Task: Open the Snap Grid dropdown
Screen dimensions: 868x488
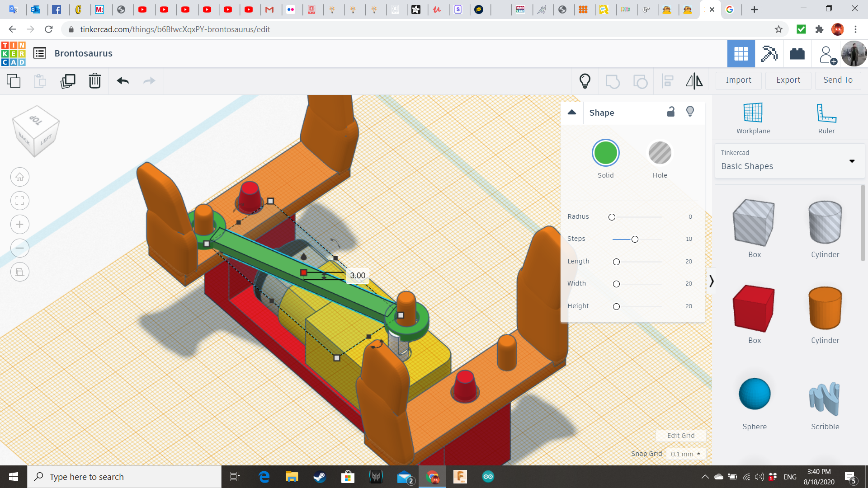Action: click(x=685, y=454)
